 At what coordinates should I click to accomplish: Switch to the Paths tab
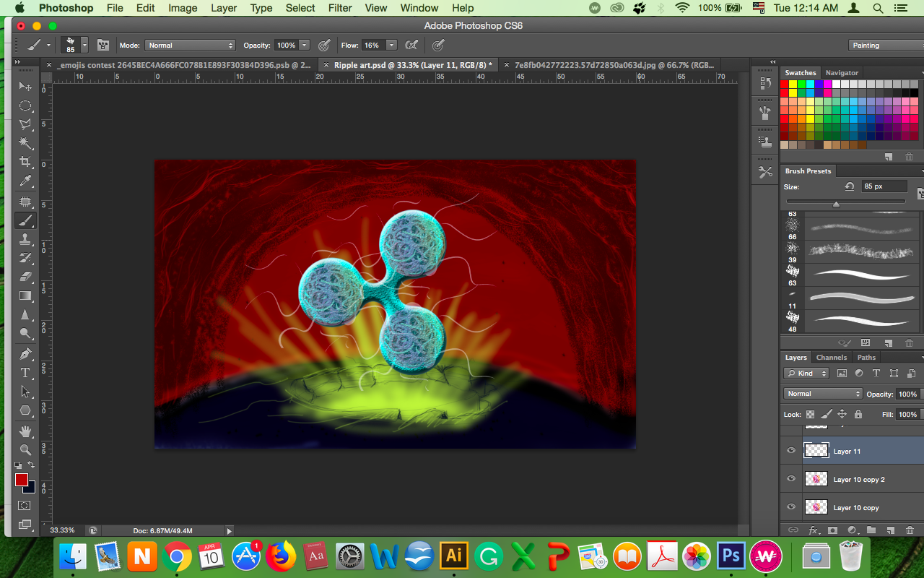[x=866, y=358]
